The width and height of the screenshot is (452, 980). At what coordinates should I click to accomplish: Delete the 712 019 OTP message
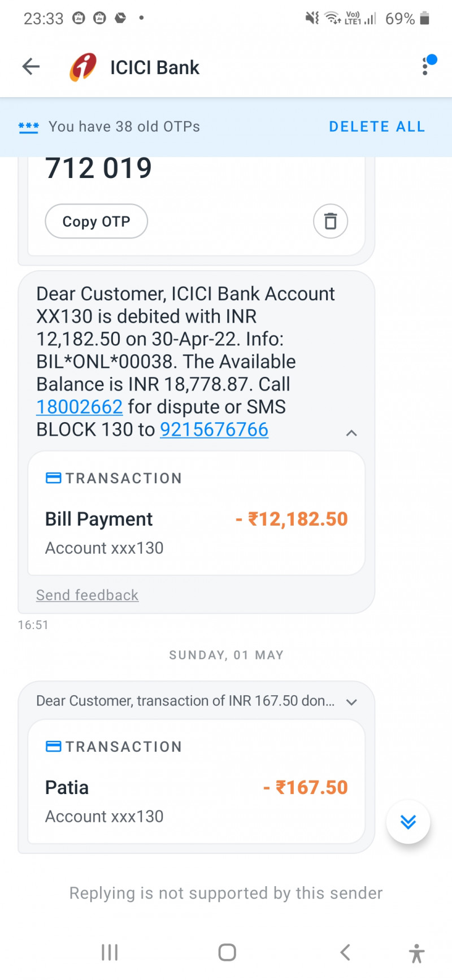(x=330, y=221)
